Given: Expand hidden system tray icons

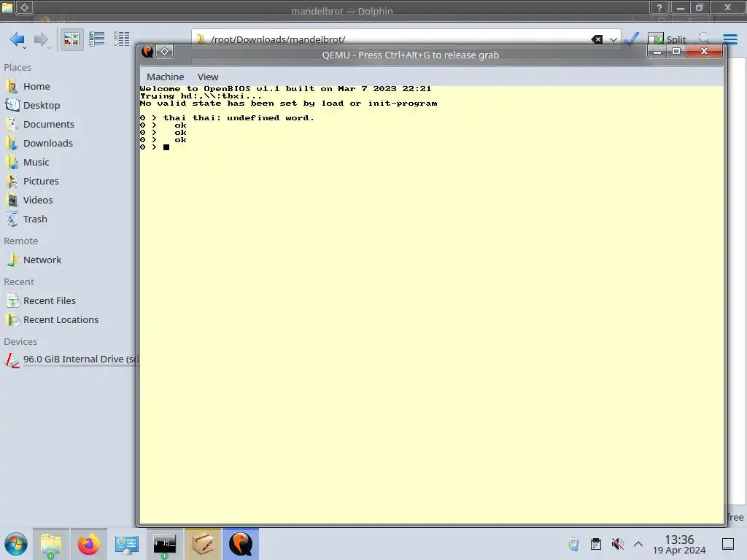Looking at the screenshot, I should [638, 544].
